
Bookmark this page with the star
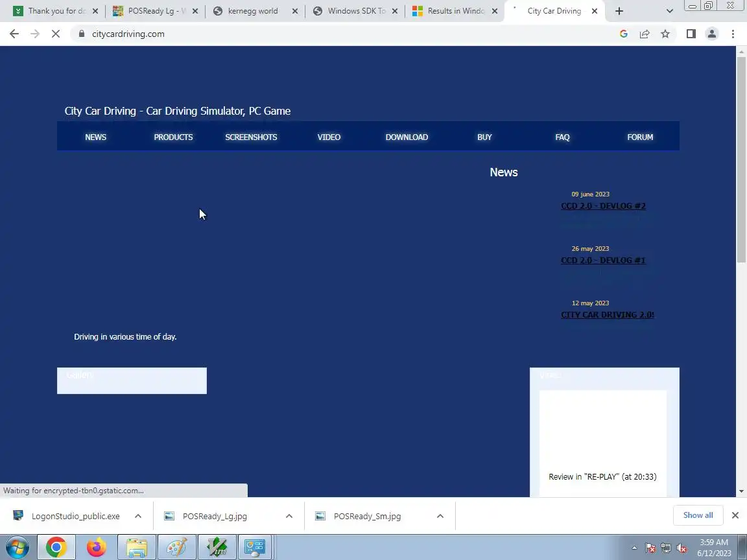(665, 34)
